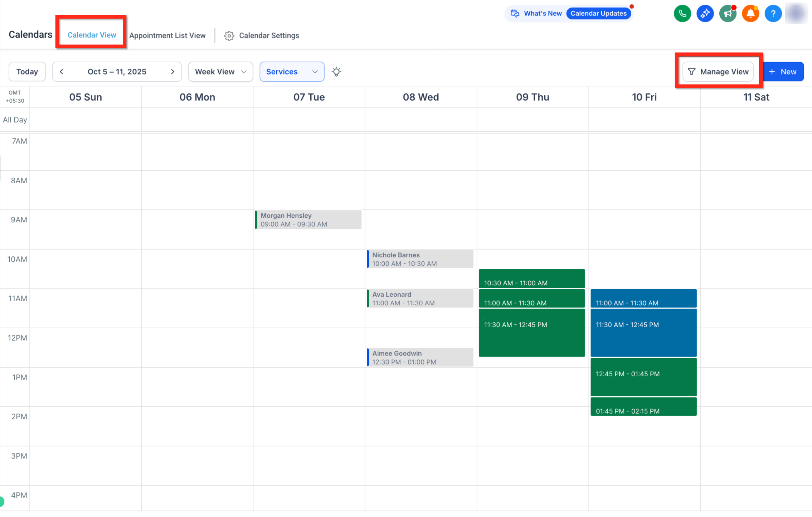Image resolution: width=812 pixels, height=517 pixels.
Task: Open Ava Leonard 11:00 AM appointment
Action: (420, 298)
